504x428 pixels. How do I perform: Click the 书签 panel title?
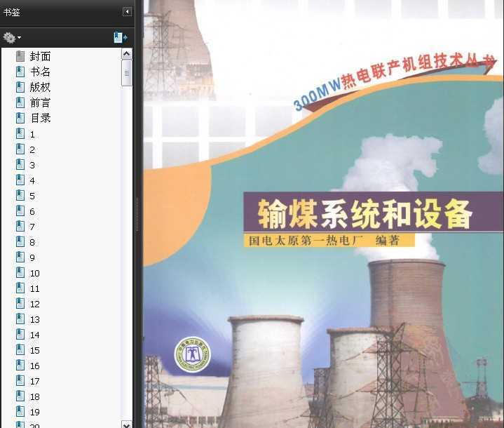point(12,12)
